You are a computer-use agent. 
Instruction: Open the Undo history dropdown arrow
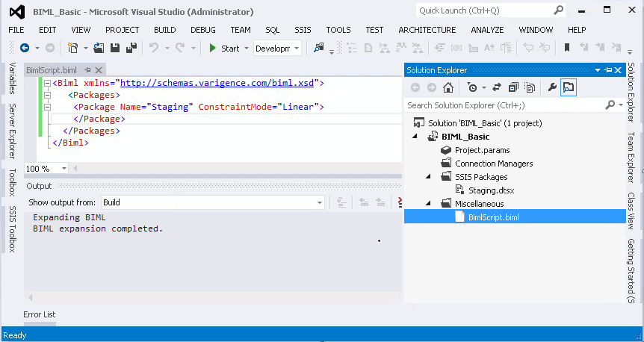pos(167,48)
